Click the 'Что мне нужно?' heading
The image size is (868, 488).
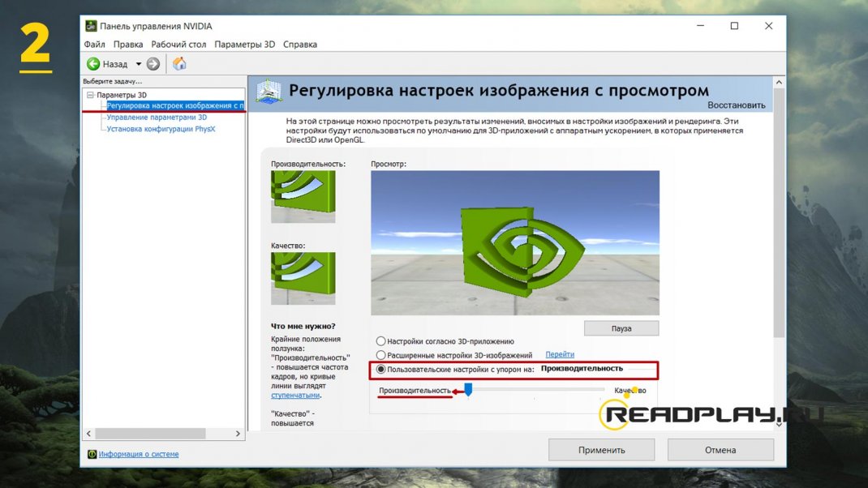coord(303,327)
